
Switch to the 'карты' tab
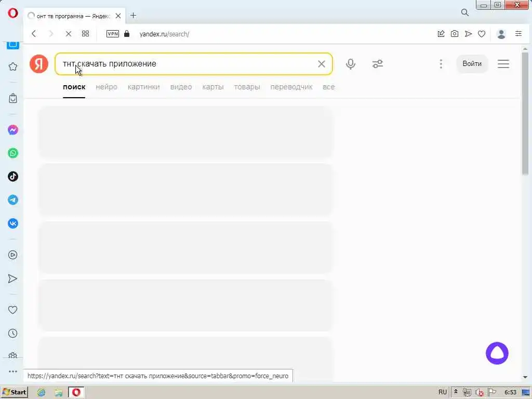pyautogui.click(x=212, y=87)
